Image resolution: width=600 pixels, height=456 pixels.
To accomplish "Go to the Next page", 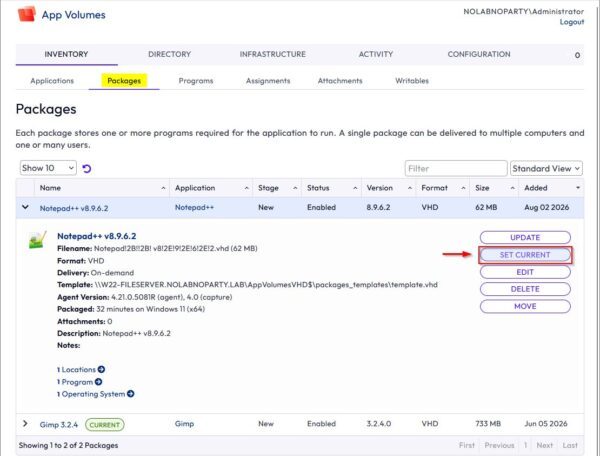I will 545,445.
